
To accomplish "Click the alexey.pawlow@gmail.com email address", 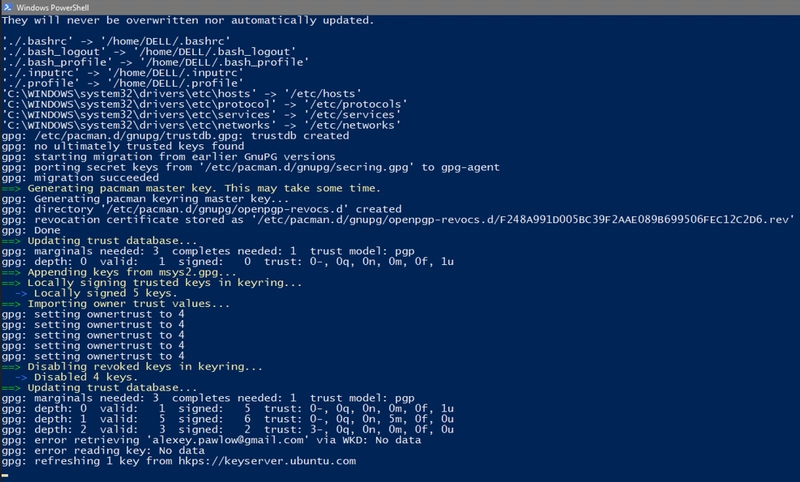I will point(228,440).
